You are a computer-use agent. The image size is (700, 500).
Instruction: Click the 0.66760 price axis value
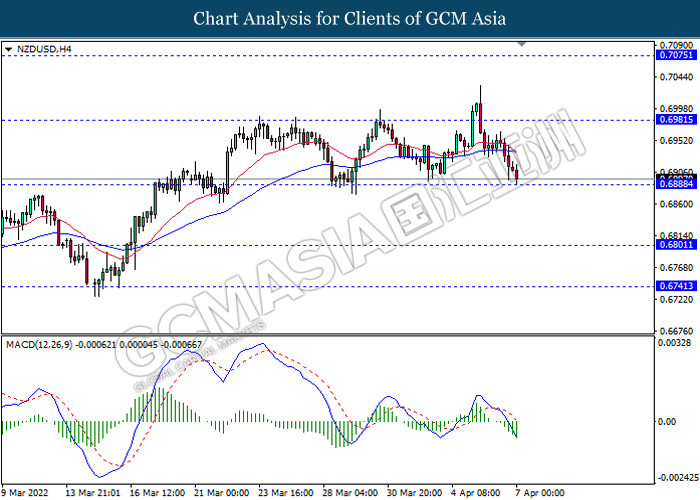tap(677, 331)
